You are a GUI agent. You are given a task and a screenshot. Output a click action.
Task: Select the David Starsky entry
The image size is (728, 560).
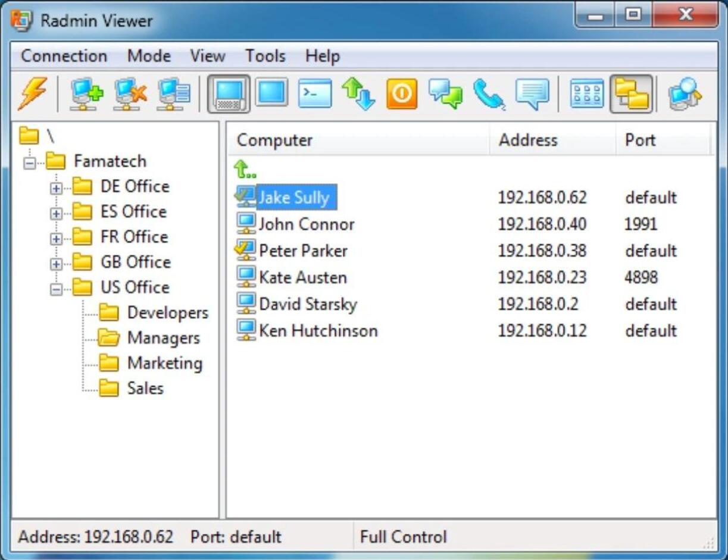[x=308, y=304]
